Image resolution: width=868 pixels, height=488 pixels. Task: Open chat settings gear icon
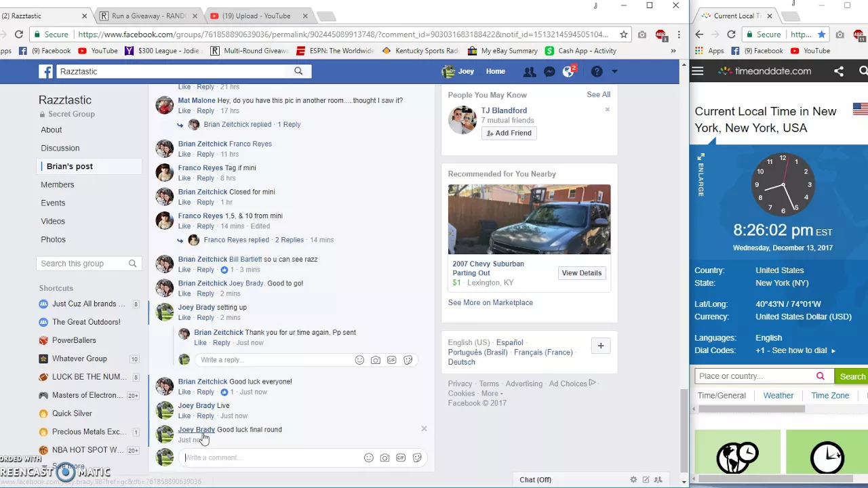click(633, 480)
